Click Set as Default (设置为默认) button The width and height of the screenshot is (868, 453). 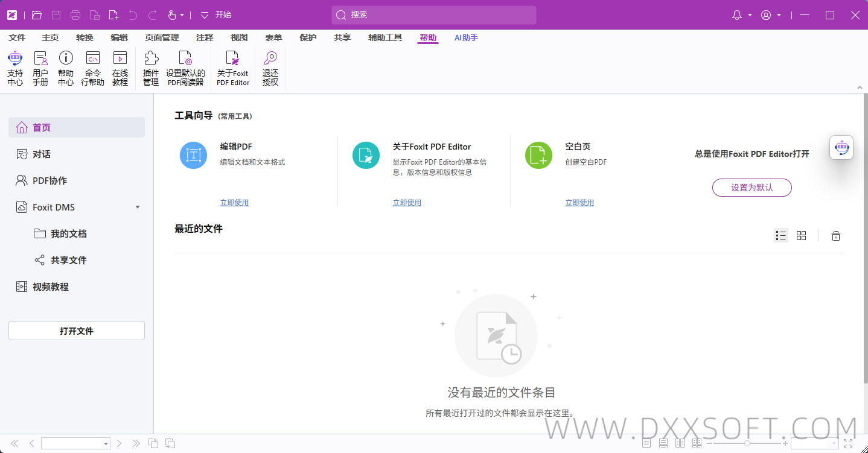click(x=752, y=188)
